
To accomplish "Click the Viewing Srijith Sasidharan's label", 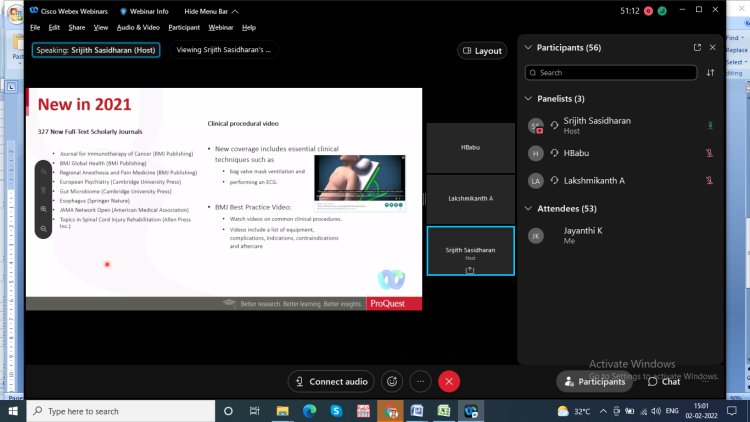I will tap(223, 50).
